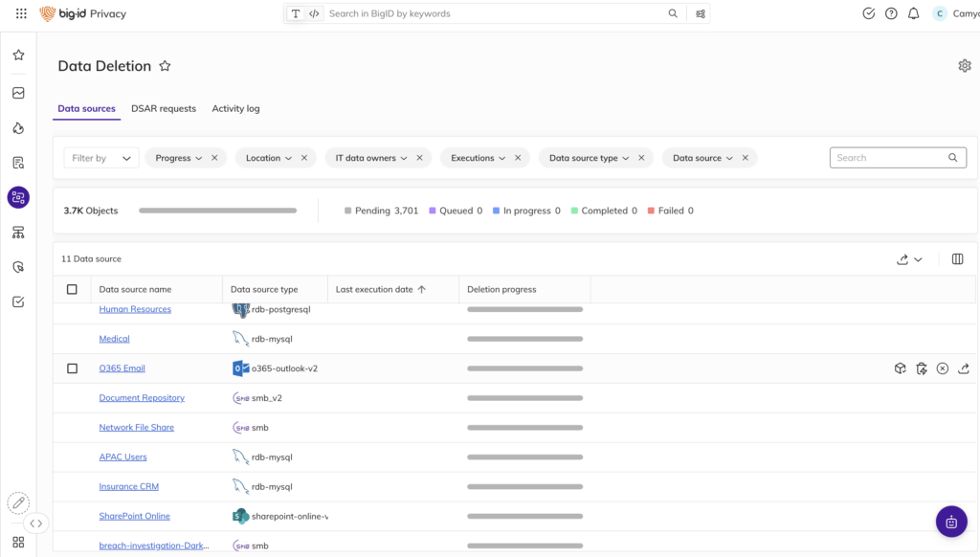This screenshot has height=557, width=980.
Task: Click the delete icon on O365 Email row
Action: [921, 368]
